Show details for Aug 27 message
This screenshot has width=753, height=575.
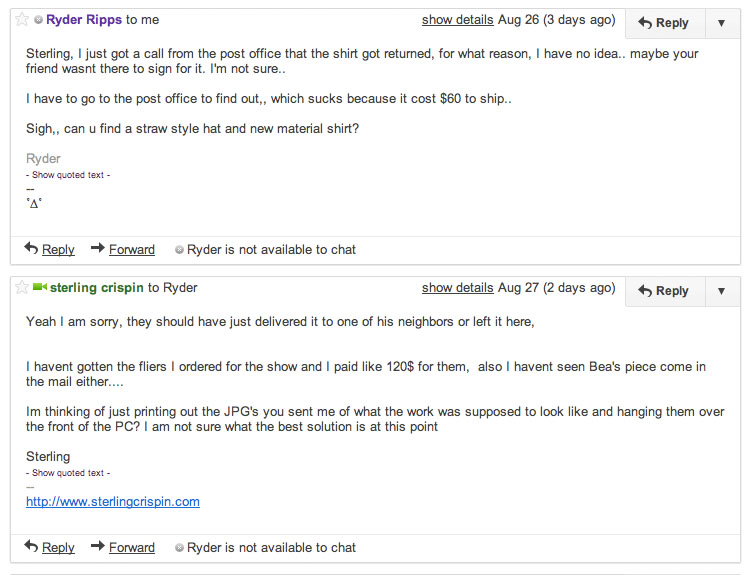(x=458, y=288)
